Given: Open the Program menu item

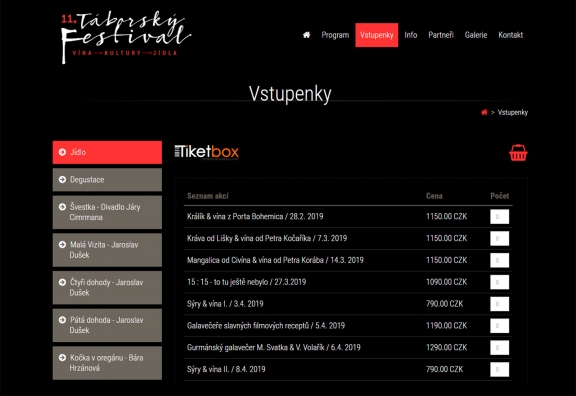Looking at the screenshot, I should [335, 35].
